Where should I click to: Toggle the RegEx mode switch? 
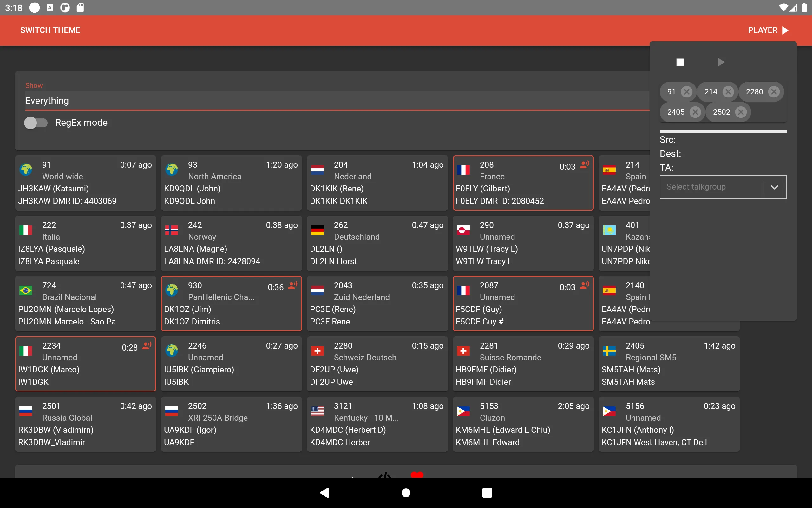pos(36,123)
